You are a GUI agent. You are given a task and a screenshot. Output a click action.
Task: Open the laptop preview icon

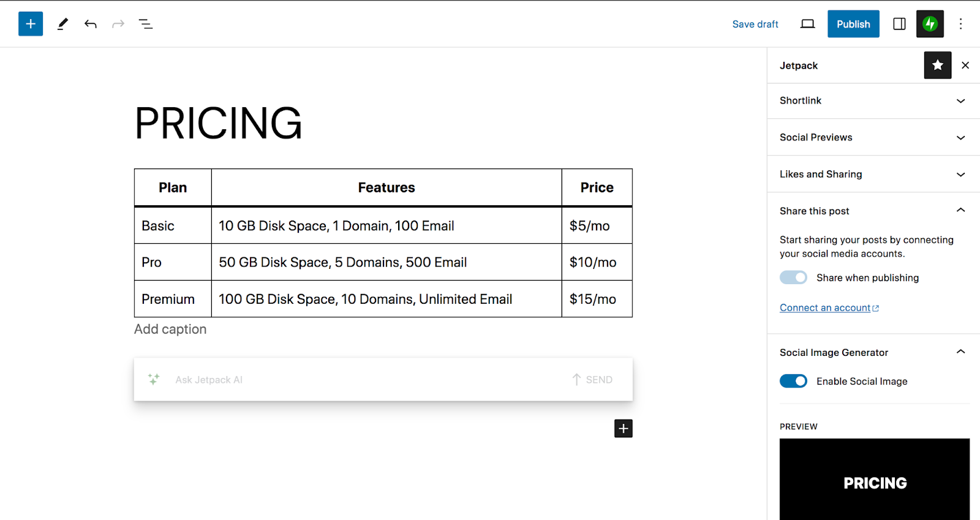807,24
